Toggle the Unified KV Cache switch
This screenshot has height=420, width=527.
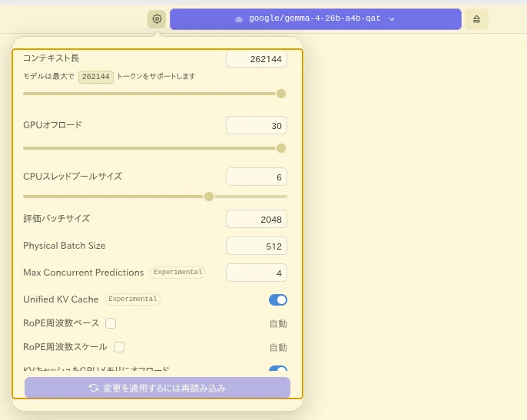pos(278,299)
